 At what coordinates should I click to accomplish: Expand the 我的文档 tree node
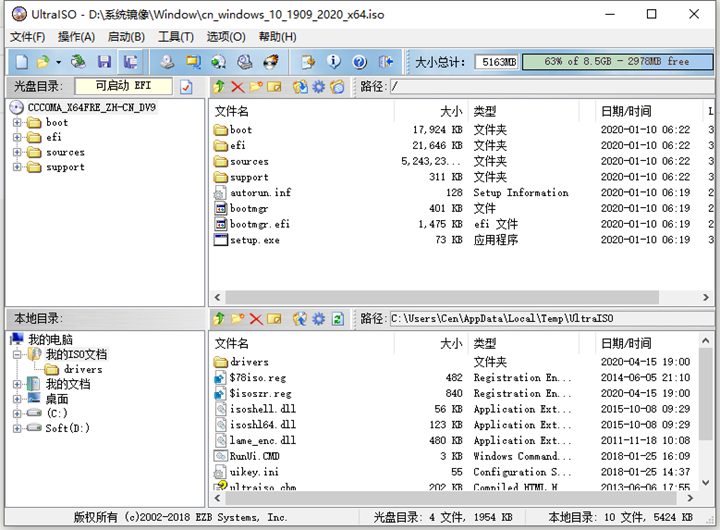[x=17, y=384]
